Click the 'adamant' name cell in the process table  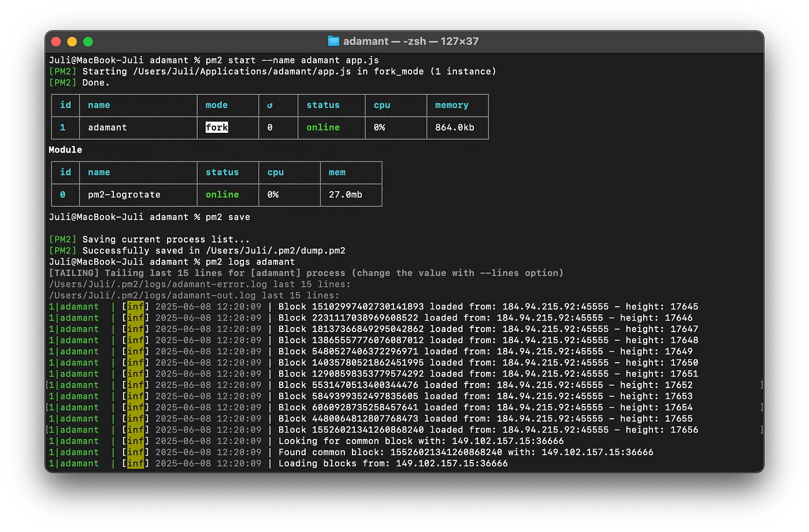(x=107, y=127)
